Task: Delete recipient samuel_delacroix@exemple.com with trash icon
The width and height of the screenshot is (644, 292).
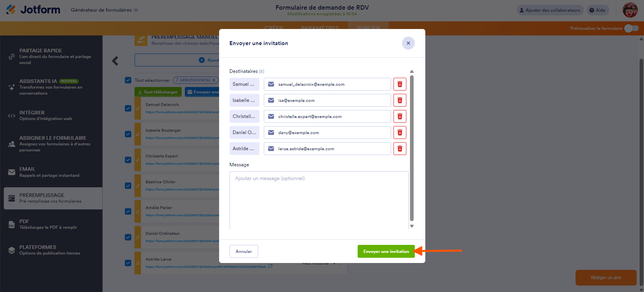Action: point(400,84)
